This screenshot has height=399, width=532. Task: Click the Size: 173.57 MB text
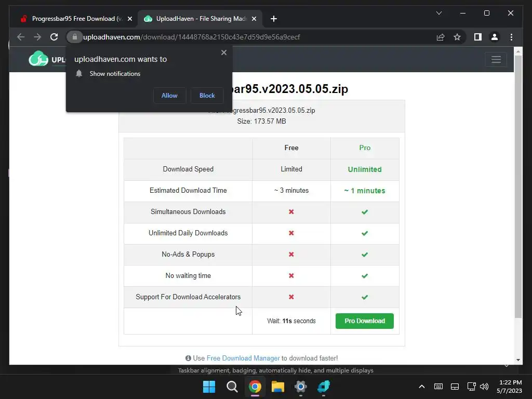pyautogui.click(x=262, y=122)
